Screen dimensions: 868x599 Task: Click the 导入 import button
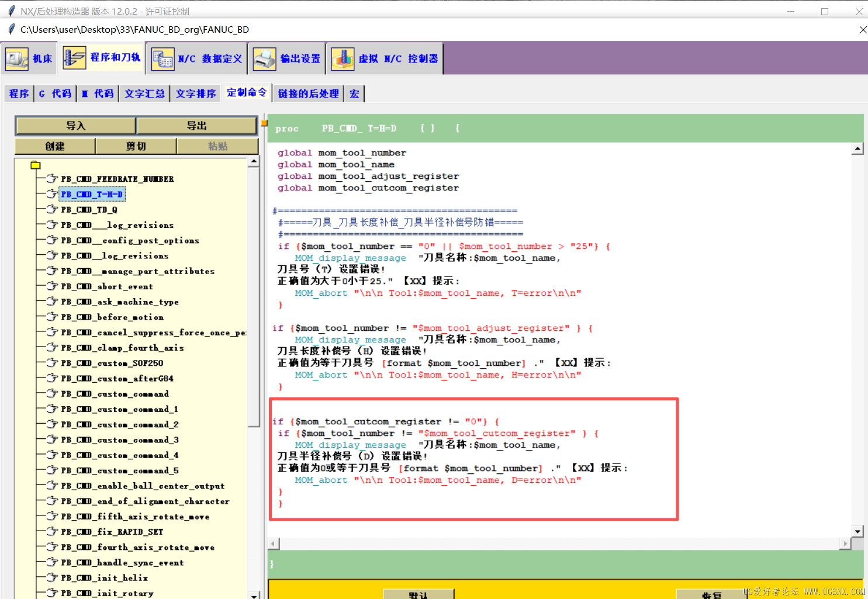pyautogui.click(x=76, y=126)
